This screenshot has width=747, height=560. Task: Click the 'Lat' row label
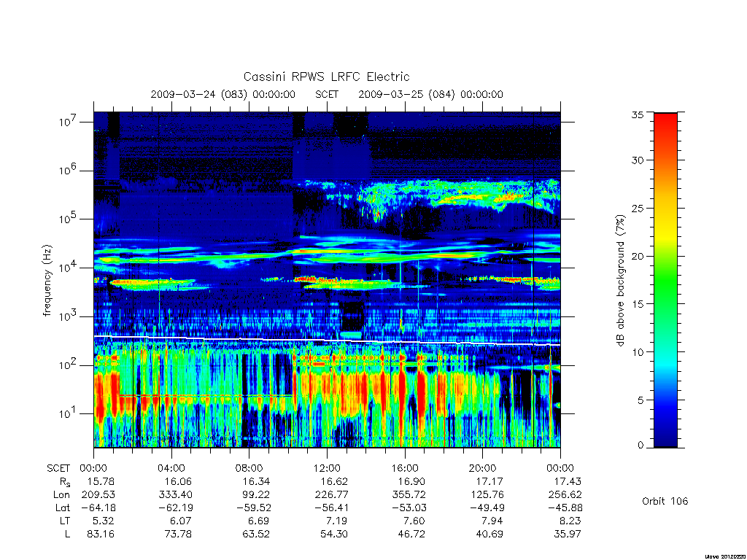(x=63, y=507)
